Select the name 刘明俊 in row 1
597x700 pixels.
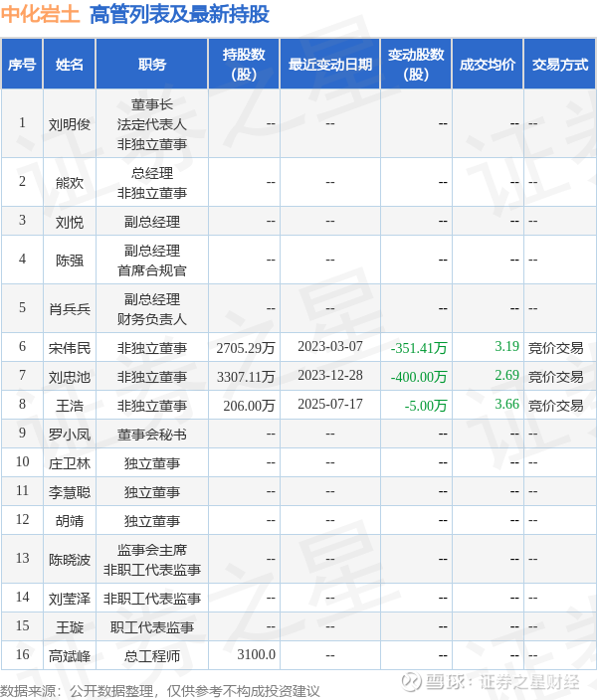click(x=70, y=124)
